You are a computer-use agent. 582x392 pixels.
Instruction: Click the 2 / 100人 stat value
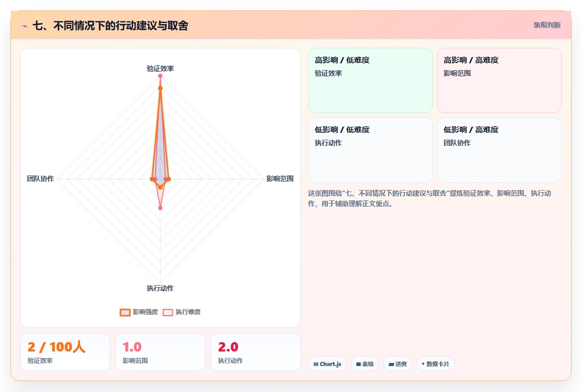(x=57, y=347)
